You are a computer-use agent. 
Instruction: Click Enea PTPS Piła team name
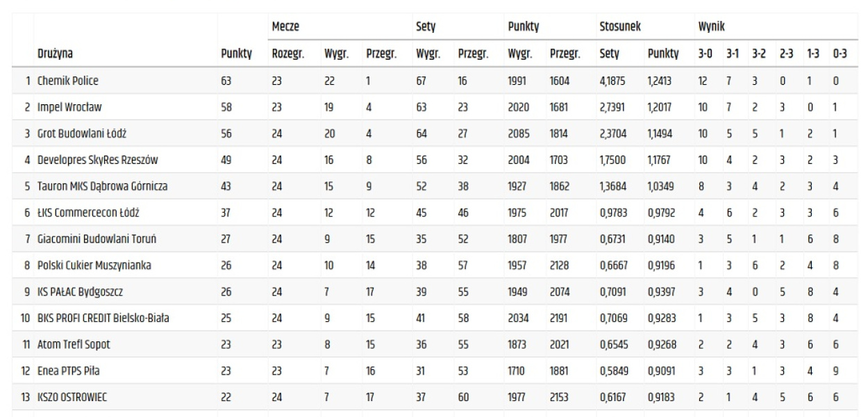point(68,371)
